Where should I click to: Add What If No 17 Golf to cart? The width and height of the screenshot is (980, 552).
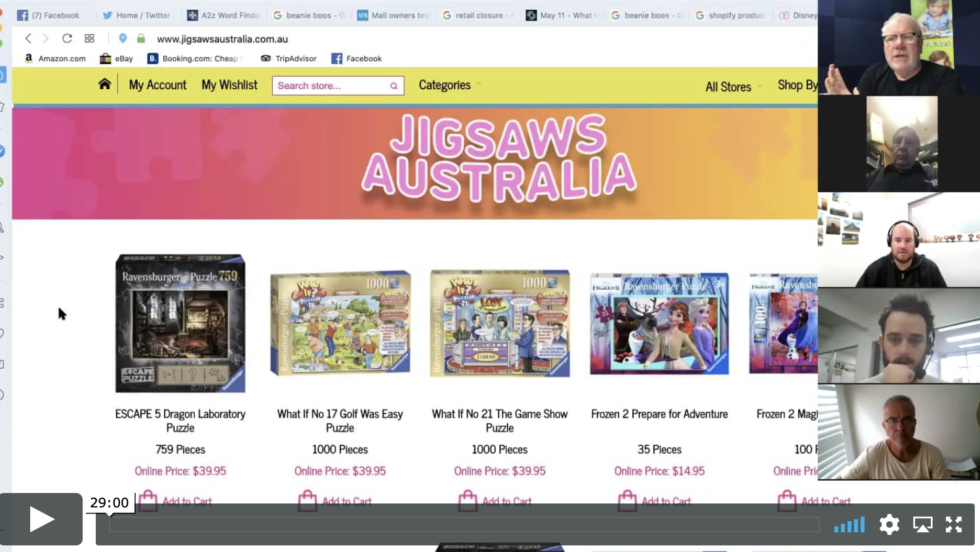pyautogui.click(x=335, y=501)
